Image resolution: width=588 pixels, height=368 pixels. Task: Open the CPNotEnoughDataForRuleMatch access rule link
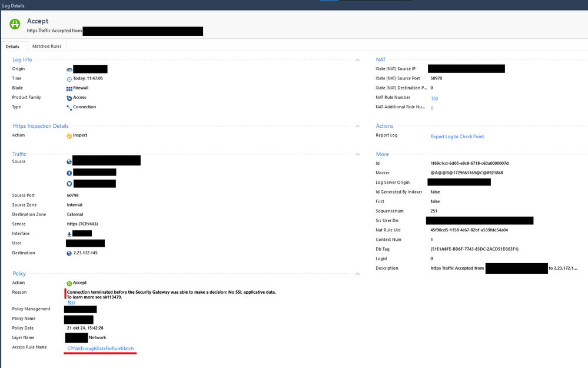point(100,349)
